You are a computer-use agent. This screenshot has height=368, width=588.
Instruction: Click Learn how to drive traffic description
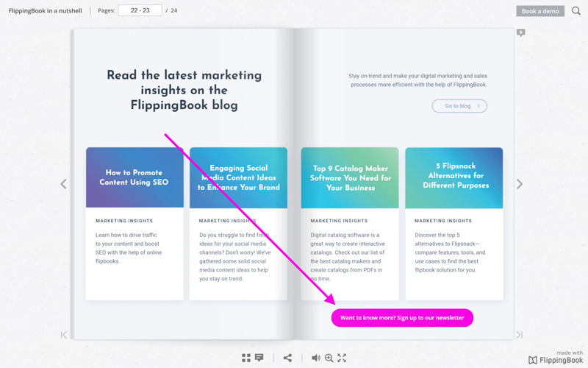pos(129,248)
